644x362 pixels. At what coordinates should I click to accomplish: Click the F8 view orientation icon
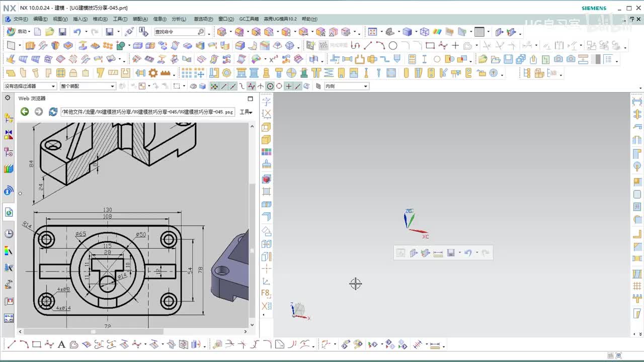point(266,293)
